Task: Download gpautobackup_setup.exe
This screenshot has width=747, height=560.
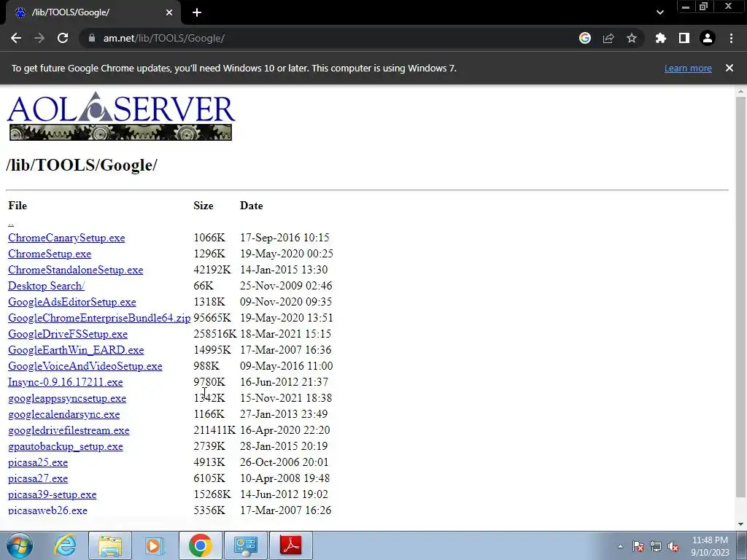Action: pyautogui.click(x=66, y=447)
